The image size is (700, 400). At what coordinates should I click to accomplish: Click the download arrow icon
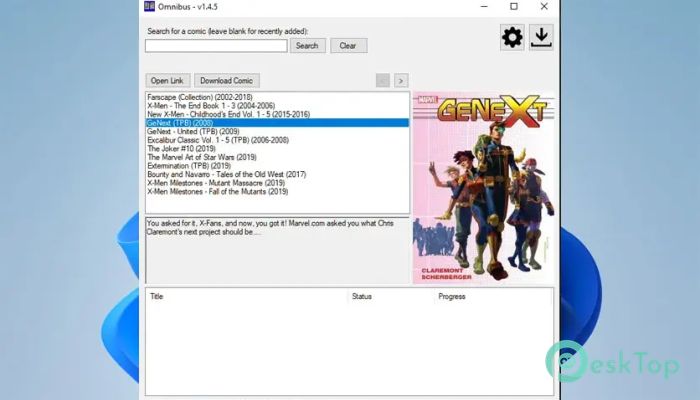(541, 38)
